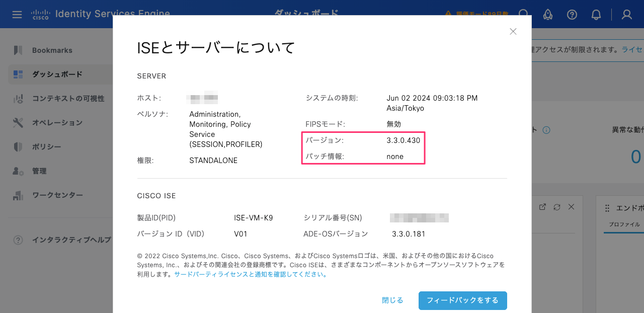Image resolution: width=644 pixels, height=313 pixels.
Task: Open ポリシー menu item
Action: [x=47, y=147]
